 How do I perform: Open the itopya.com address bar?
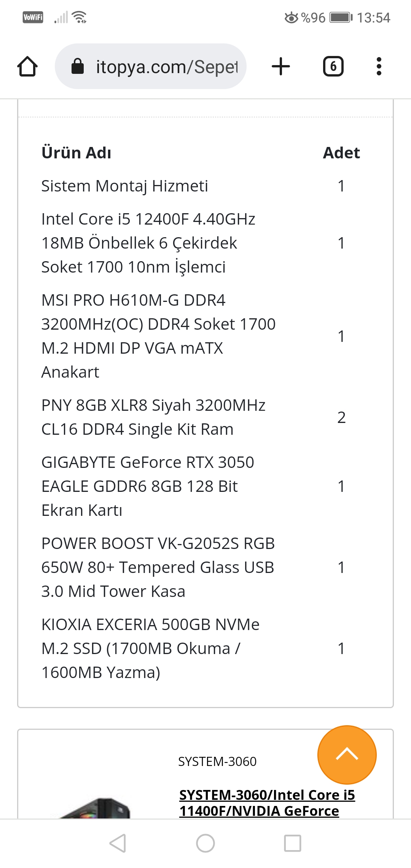pos(164,65)
